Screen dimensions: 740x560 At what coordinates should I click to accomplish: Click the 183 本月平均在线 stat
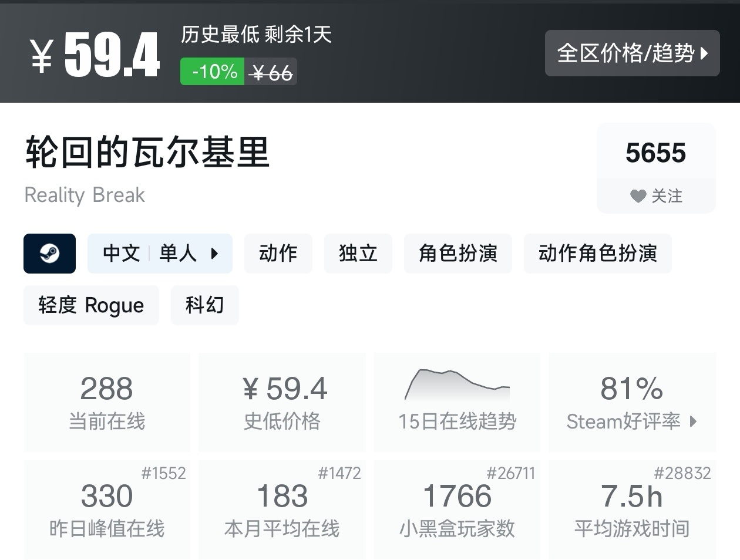coord(282,510)
